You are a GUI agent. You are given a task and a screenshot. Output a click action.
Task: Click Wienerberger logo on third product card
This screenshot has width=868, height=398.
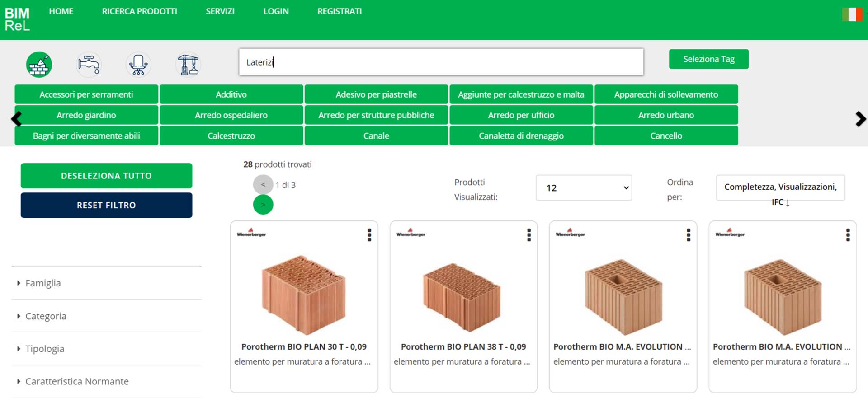[x=570, y=233]
